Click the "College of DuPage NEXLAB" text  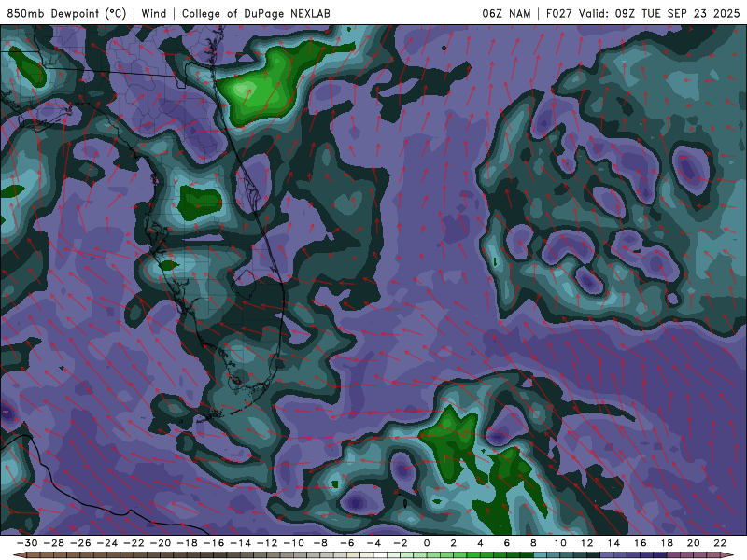(256, 13)
